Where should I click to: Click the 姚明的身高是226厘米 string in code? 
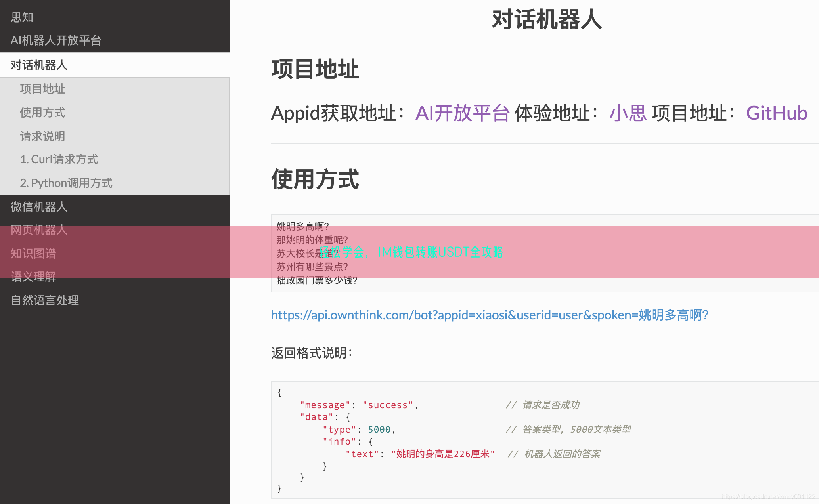click(x=443, y=454)
